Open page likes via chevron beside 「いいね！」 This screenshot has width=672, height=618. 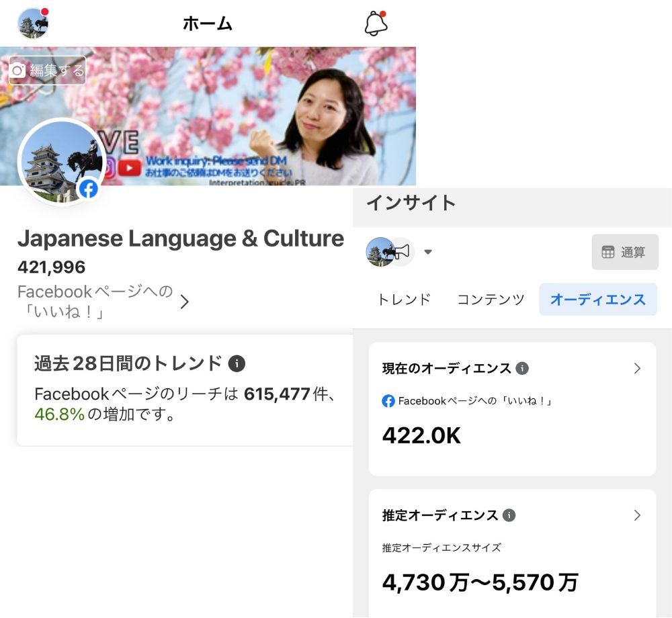tap(185, 302)
